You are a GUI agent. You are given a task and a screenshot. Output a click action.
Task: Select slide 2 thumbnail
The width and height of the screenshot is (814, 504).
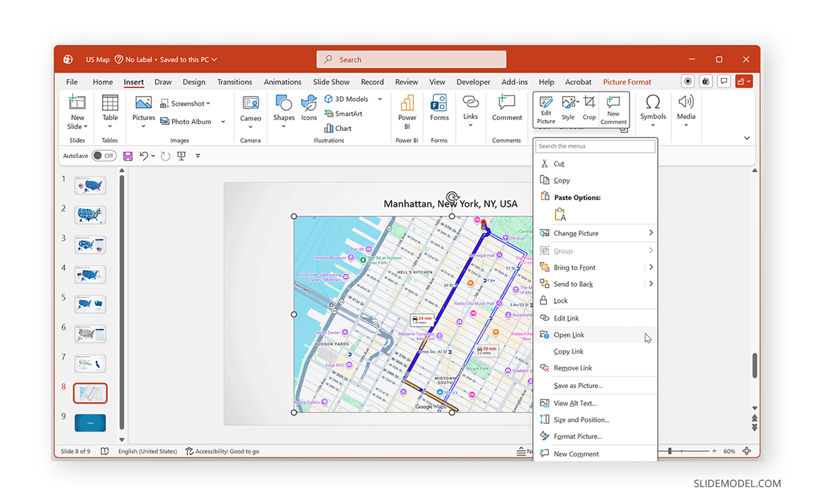coord(90,215)
